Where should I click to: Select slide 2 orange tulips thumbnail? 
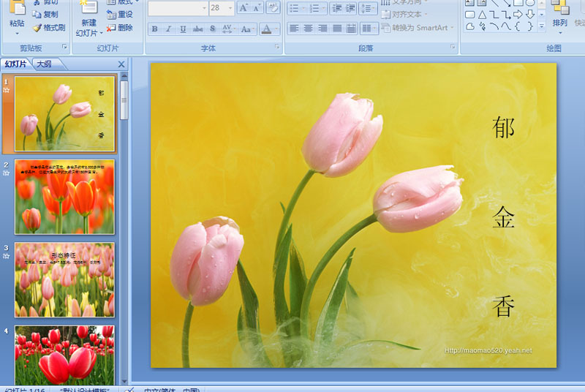64,197
